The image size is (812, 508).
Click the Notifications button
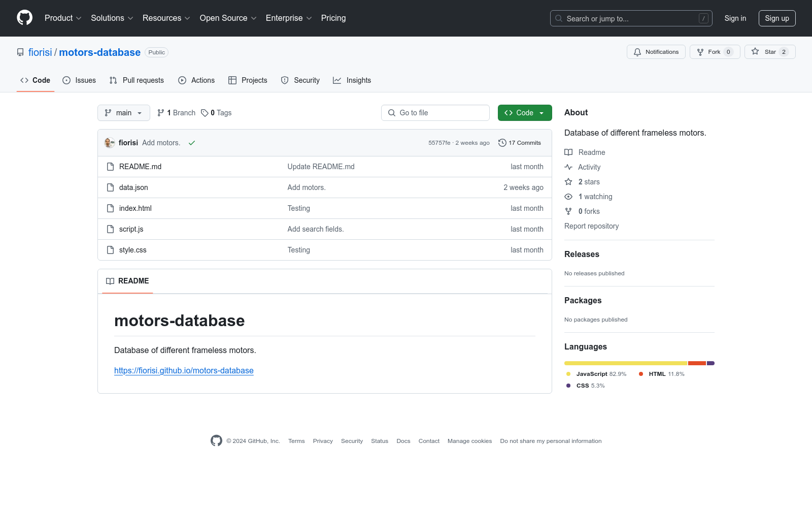point(656,52)
